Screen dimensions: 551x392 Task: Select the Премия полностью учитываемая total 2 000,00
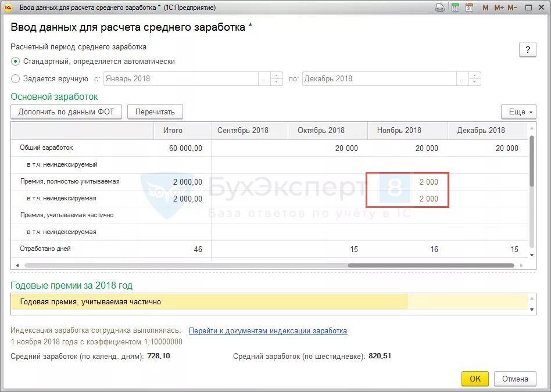188,182
